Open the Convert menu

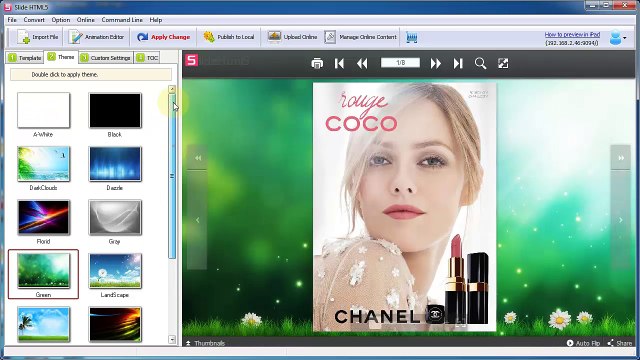[34, 20]
